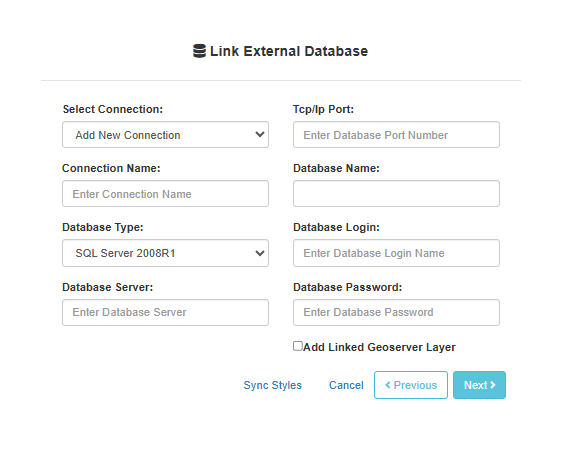Click into the Database Password field
Screen dimensions: 587x463
point(396,312)
